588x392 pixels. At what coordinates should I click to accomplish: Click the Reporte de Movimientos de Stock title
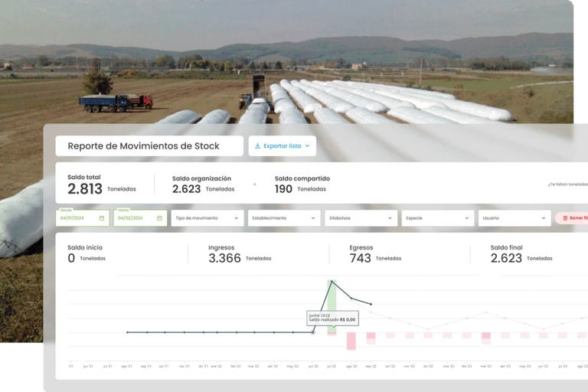(143, 146)
